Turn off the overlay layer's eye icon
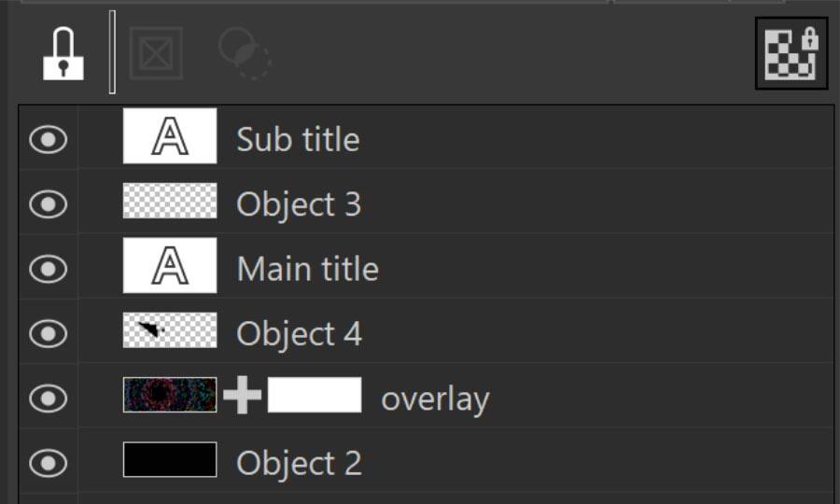Screen dimensions: 840x504 [49, 399]
